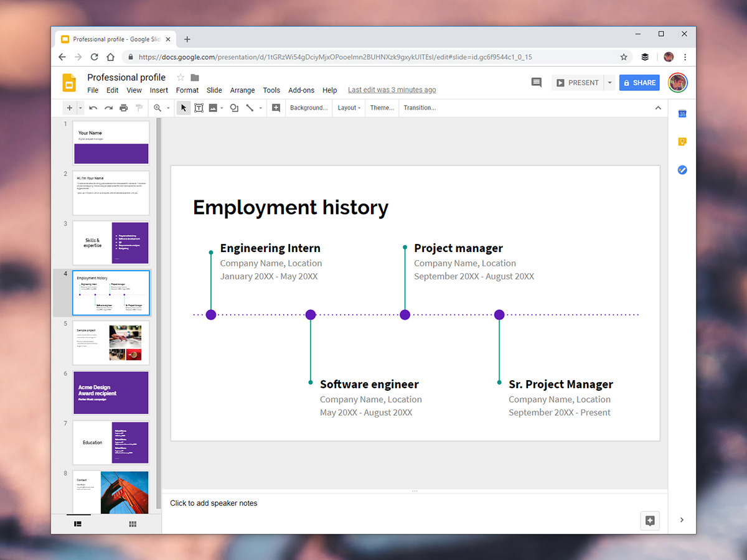The width and height of the screenshot is (747, 560).
Task: Switch to grid view of slides
Action: pos(133,524)
